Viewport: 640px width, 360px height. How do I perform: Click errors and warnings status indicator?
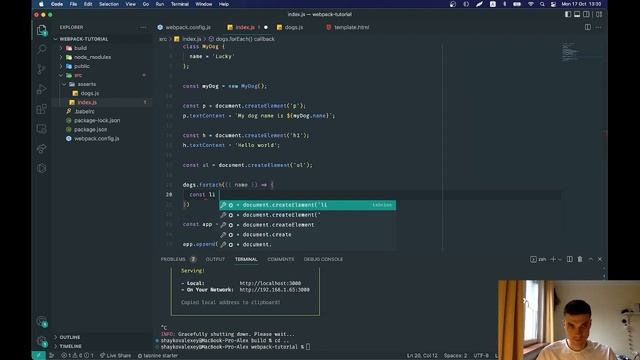tap(77, 356)
